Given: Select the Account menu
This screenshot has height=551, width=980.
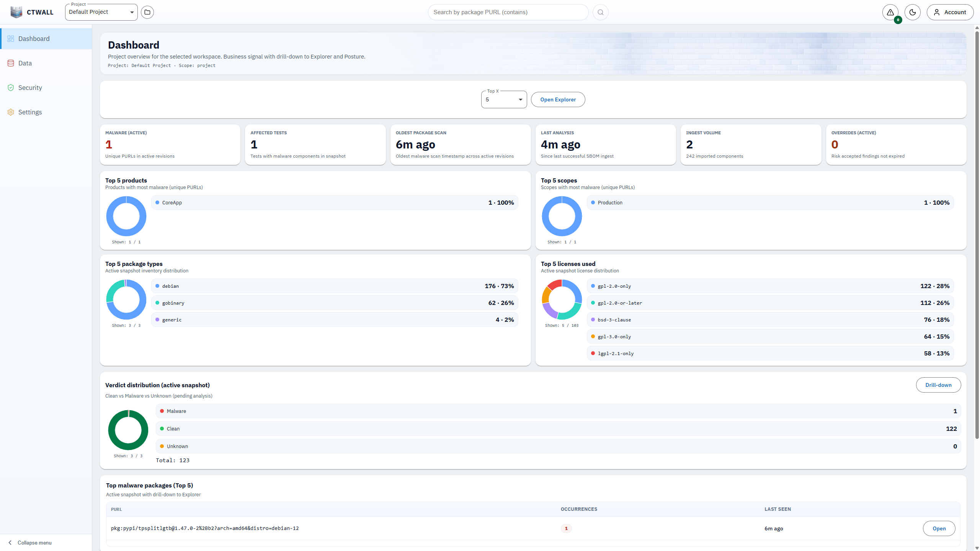Looking at the screenshot, I should coord(950,12).
